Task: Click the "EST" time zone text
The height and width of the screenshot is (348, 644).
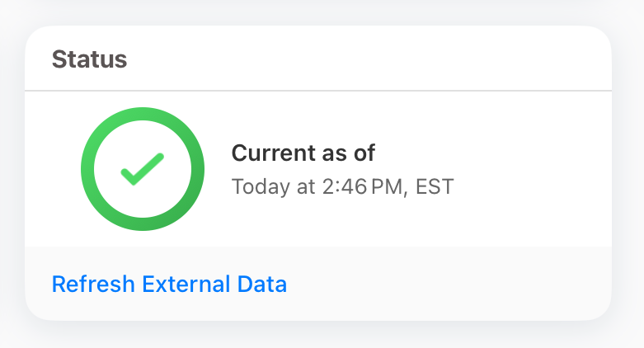Action: pos(435,187)
